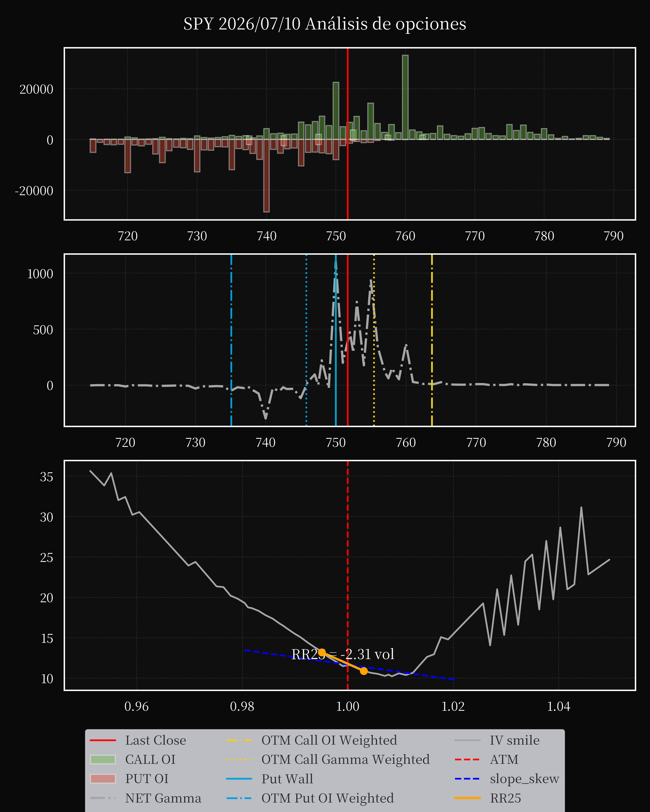
Task: Click the solid blue Put Wall line in gamma chart
Action: (336, 340)
